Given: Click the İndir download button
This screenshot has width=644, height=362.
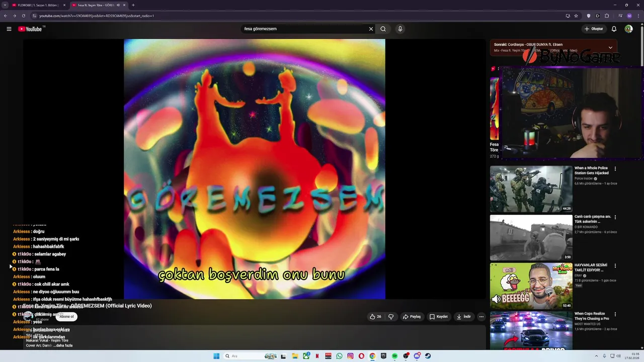Looking at the screenshot, I should click(463, 317).
